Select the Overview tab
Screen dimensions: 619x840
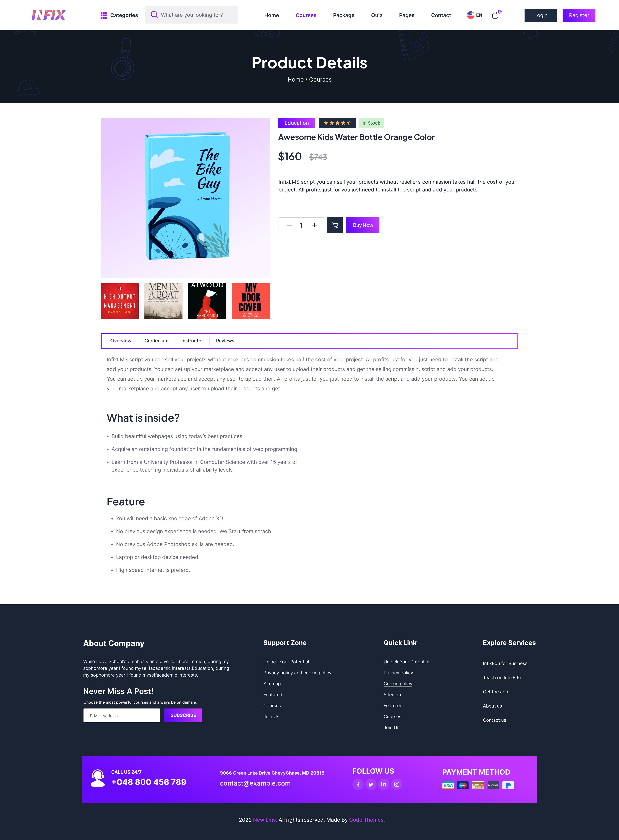pos(121,340)
